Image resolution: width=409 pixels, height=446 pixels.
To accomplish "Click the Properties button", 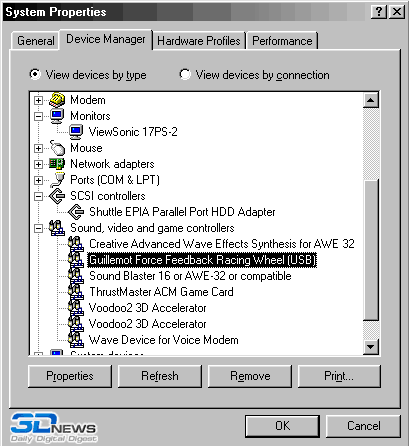I will coord(70,376).
